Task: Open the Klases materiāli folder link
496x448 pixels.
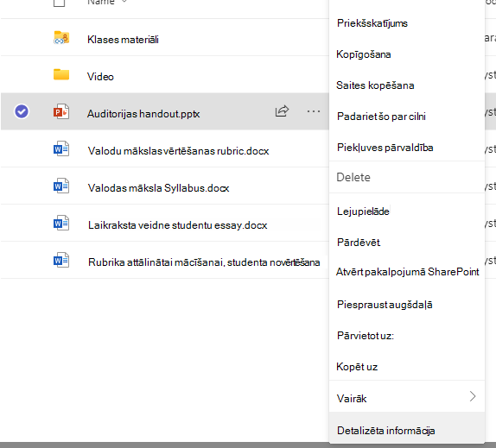Action: (123, 40)
